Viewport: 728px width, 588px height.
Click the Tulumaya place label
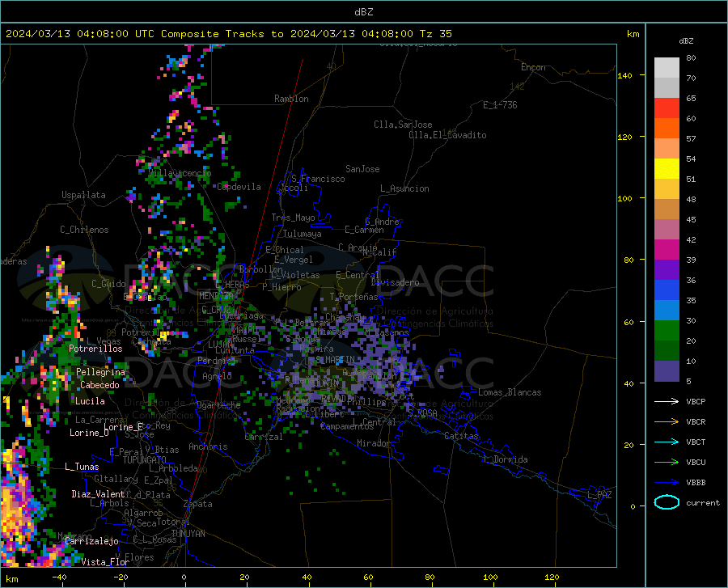[303, 234]
